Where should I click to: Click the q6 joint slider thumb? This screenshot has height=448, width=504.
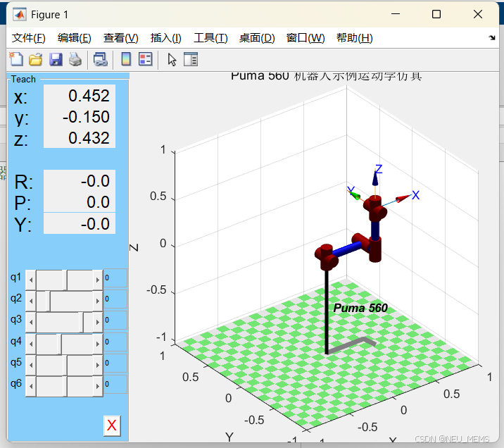pos(65,386)
